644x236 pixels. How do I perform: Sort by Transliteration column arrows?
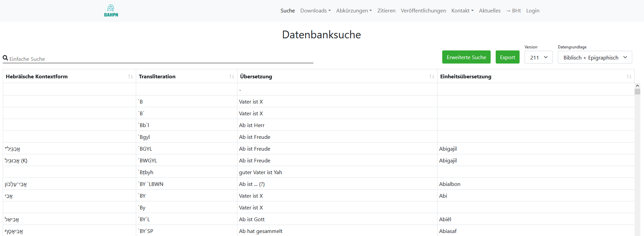[x=232, y=77]
